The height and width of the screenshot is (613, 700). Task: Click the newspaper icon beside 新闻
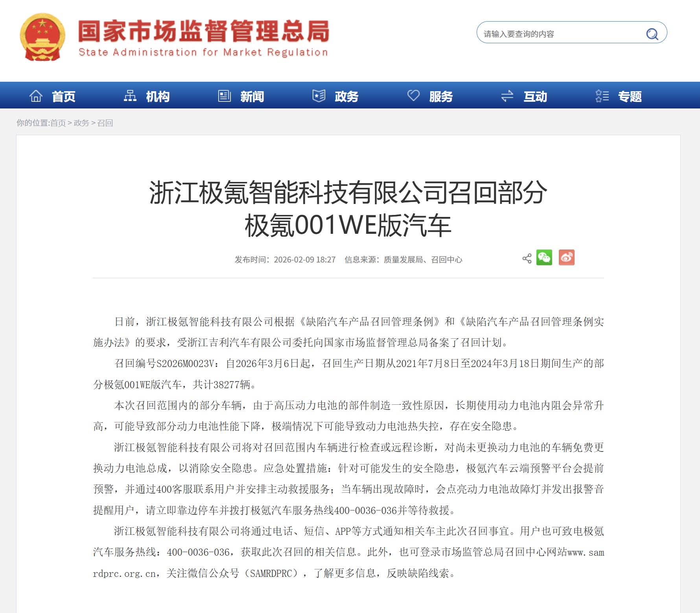[x=225, y=96]
